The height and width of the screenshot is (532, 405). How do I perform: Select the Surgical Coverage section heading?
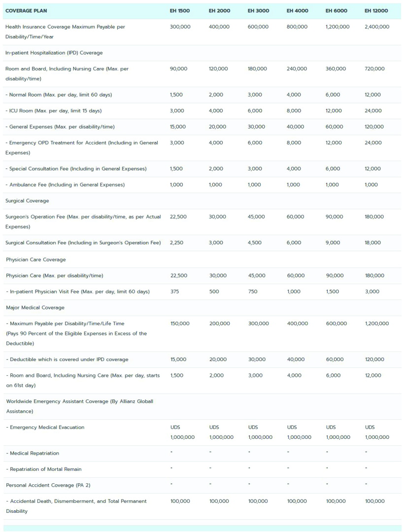[x=27, y=201]
